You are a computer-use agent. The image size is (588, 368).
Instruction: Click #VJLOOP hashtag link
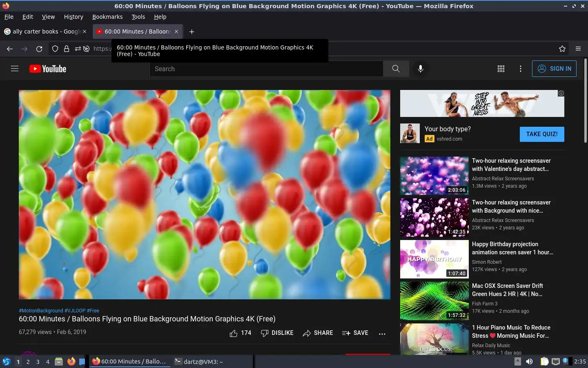coord(75,311)
